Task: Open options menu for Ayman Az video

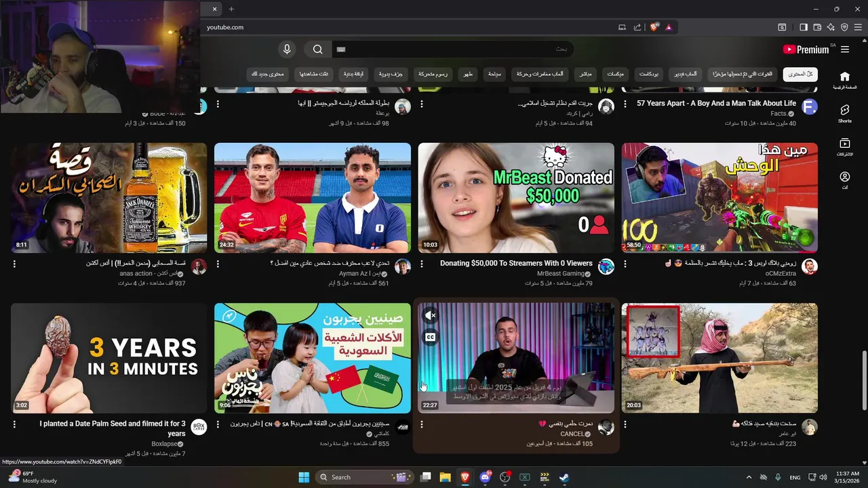Action: [x=218, y=264]
